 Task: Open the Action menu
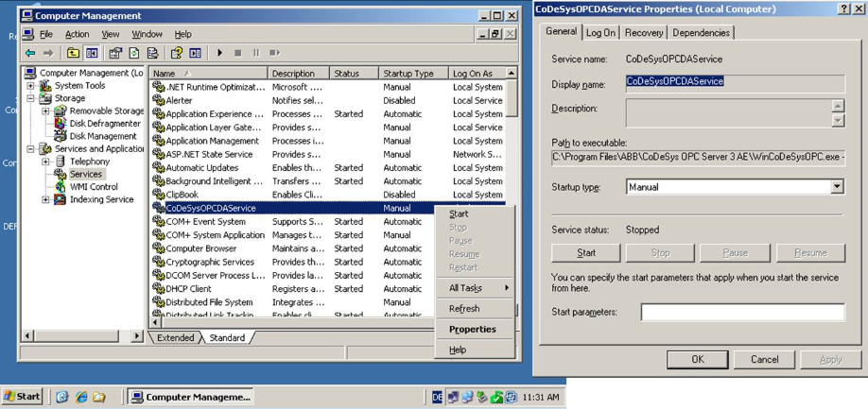click(77, 34)
